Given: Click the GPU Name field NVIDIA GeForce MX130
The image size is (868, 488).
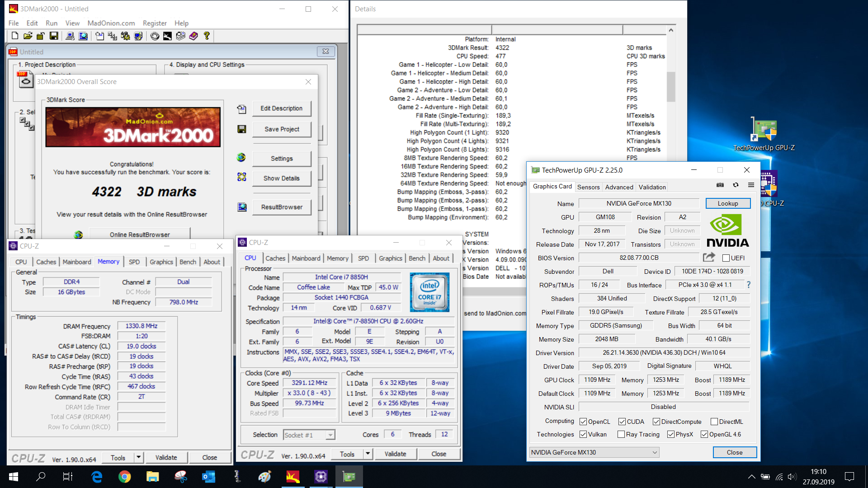Looking at the screenshot, I should (x=639, y=203).
